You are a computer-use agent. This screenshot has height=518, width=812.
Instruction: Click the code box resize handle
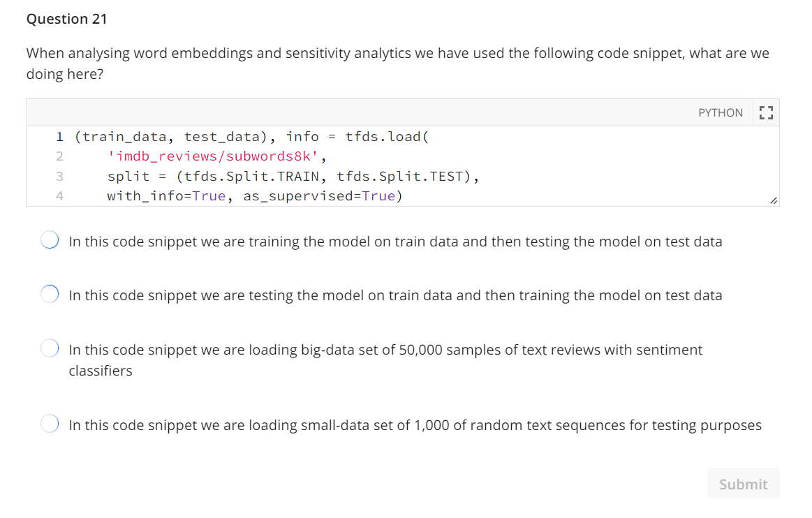click(774, 200)
